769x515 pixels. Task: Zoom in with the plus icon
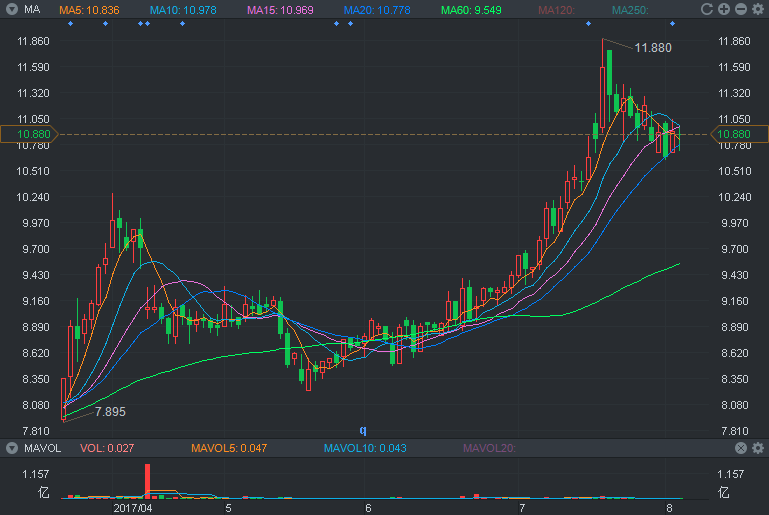(724, 9)
